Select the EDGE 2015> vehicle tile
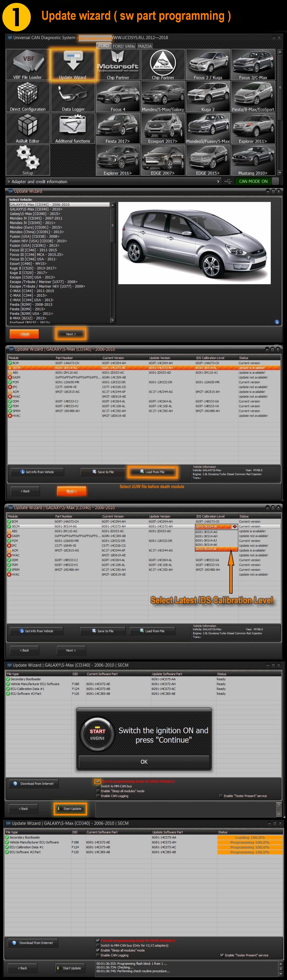 coord(208,160)
